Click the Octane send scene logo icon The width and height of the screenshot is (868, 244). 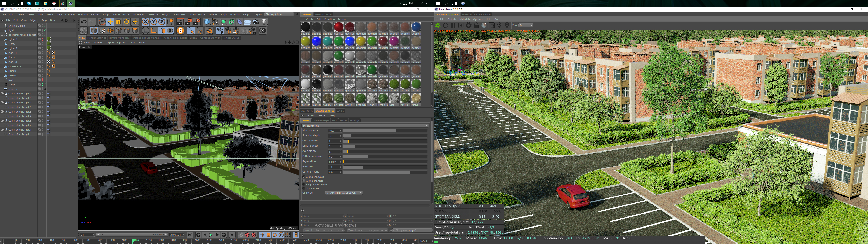(438, 25)
